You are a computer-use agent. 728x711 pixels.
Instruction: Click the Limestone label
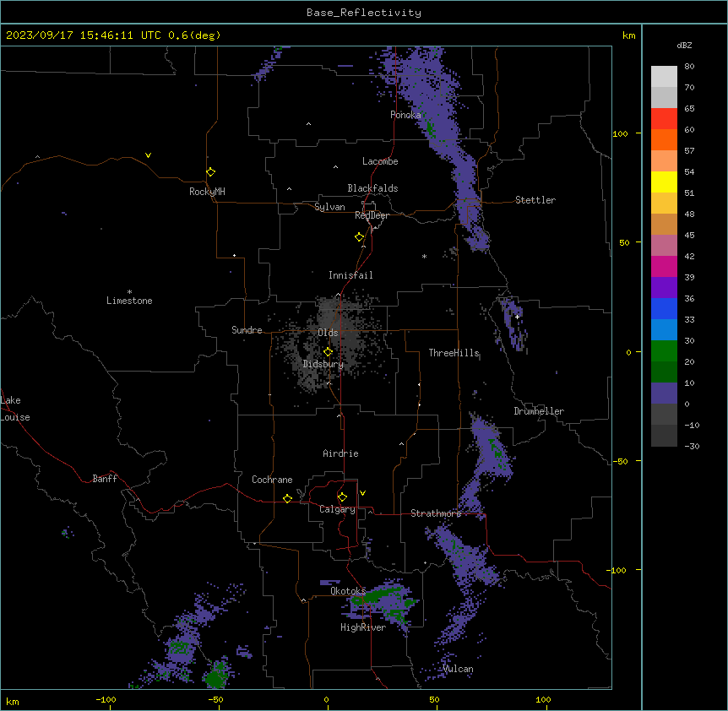129,301
